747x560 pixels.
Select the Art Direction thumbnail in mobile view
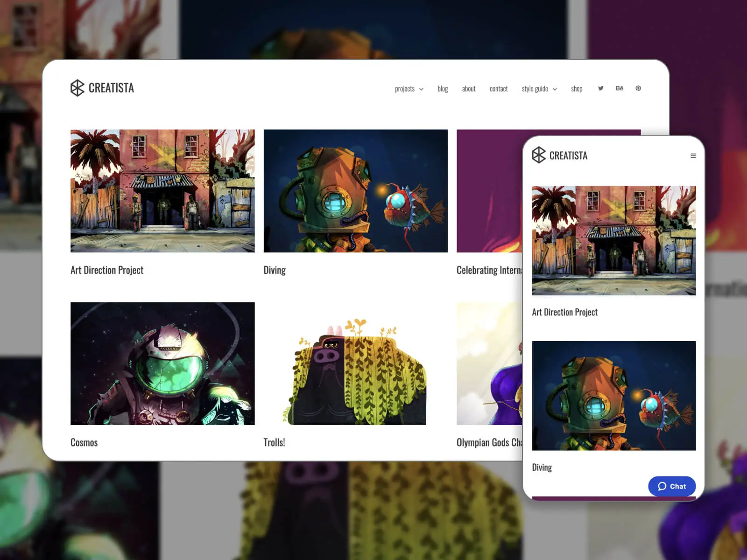point(614,241)
